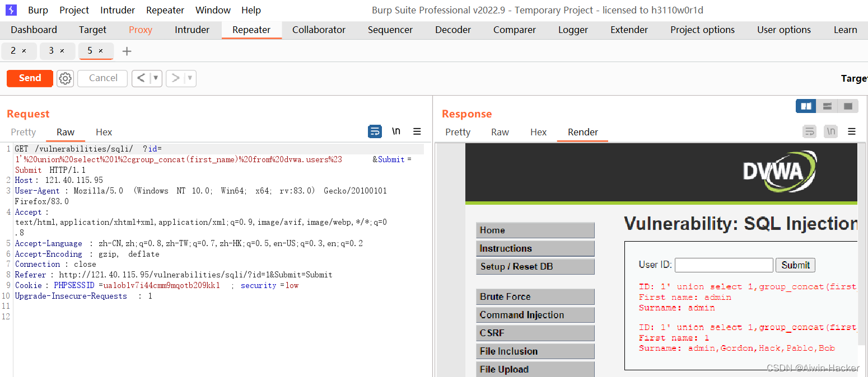Screen dimensions: 868x377
Task: Go forward to next request in history
Action: 175,78
